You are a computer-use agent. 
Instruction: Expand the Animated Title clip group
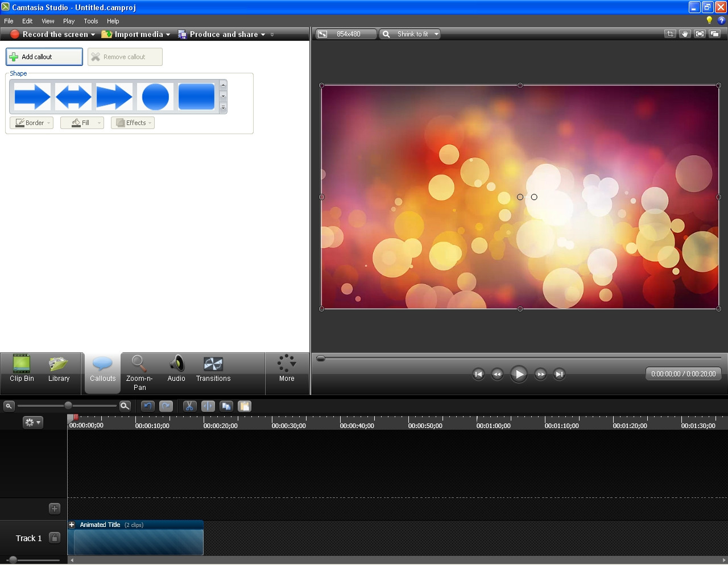(72, 525)
